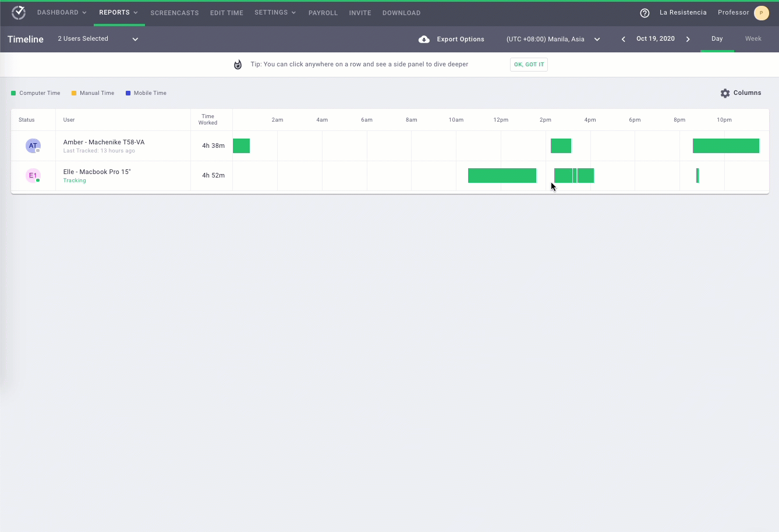Open the Reports dropdown menu
This screenshot has height=532, width=779.
point(118,13)
